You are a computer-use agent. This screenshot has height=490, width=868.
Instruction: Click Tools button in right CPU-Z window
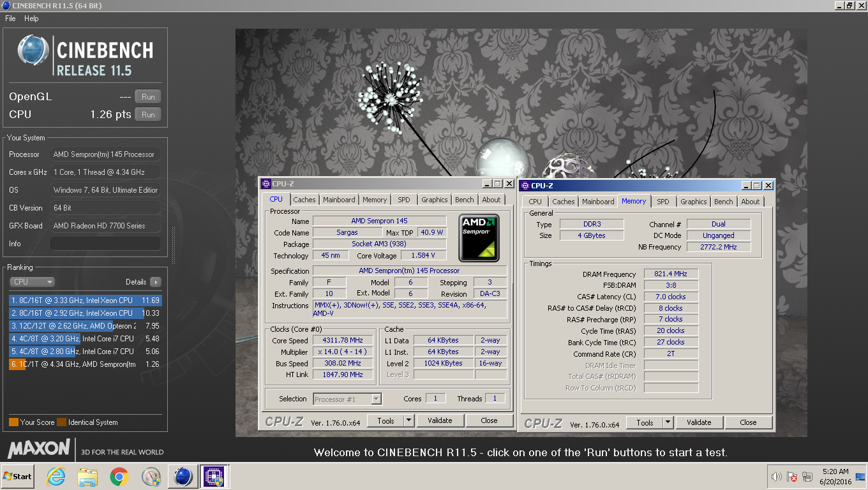(x=645, y=423)
